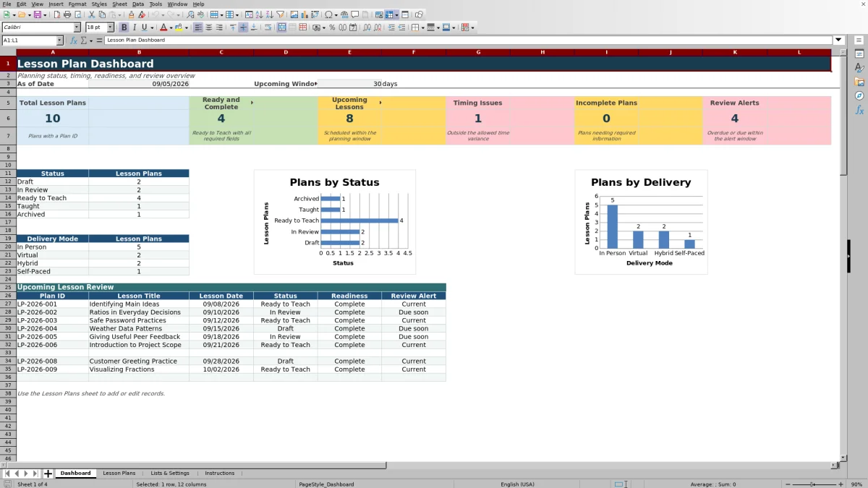Click the Print icon in the toolbar
The height and width of the screenshot is (488, 868).
pyautogui.click(x=67, y=14)
